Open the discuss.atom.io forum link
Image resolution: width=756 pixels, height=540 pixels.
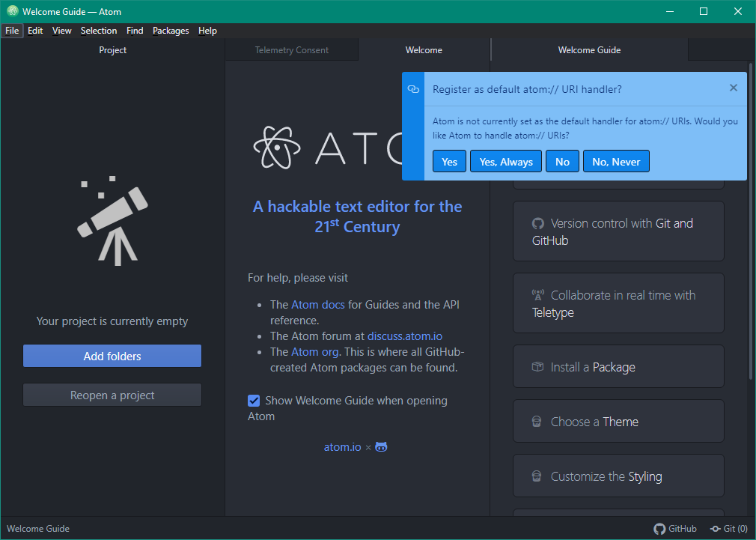click(x=405, y=336)
